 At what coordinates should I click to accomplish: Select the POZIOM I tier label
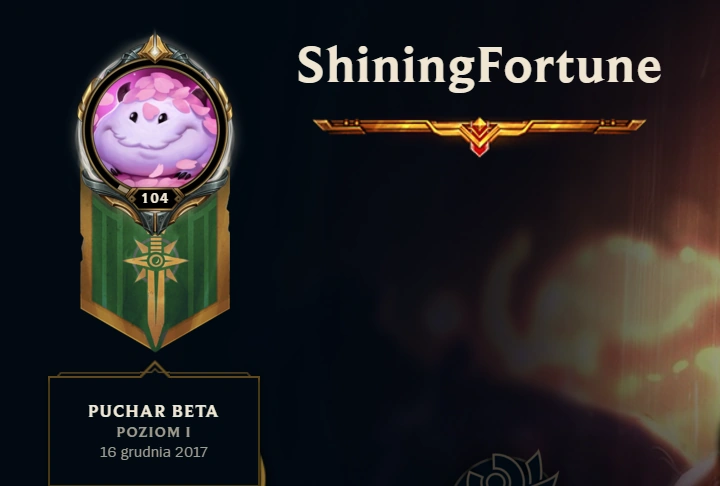[153, 433]
